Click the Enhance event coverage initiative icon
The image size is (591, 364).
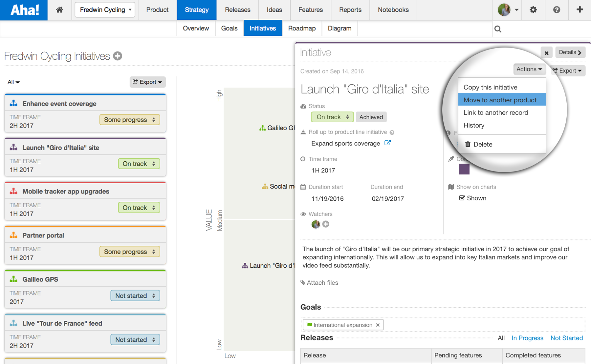click(x=13, y=104)
